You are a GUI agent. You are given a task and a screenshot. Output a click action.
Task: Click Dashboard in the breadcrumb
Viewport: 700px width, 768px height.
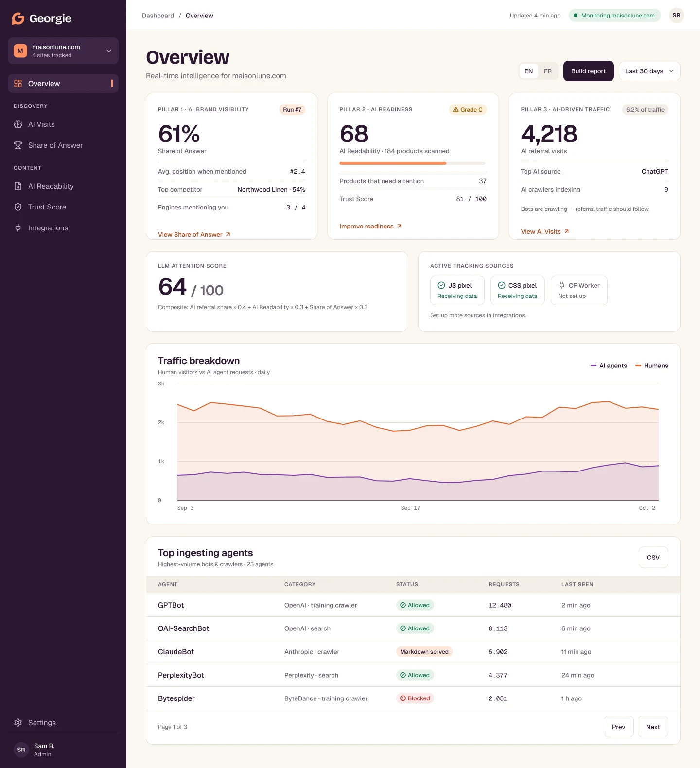158,16
